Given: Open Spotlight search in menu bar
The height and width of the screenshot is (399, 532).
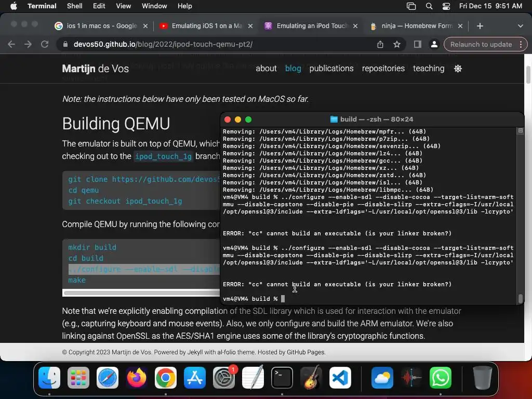Looking at the screenshot, I should 429,6.
